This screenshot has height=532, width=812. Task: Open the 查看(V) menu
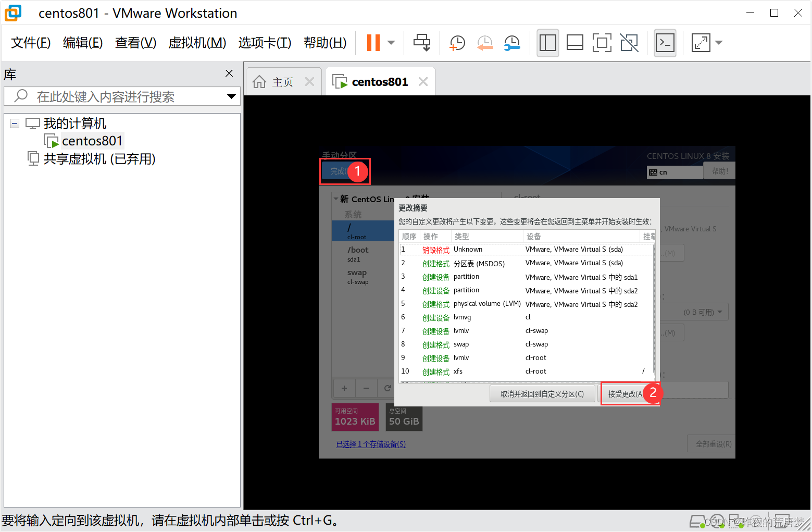click(x=135, y=43)
